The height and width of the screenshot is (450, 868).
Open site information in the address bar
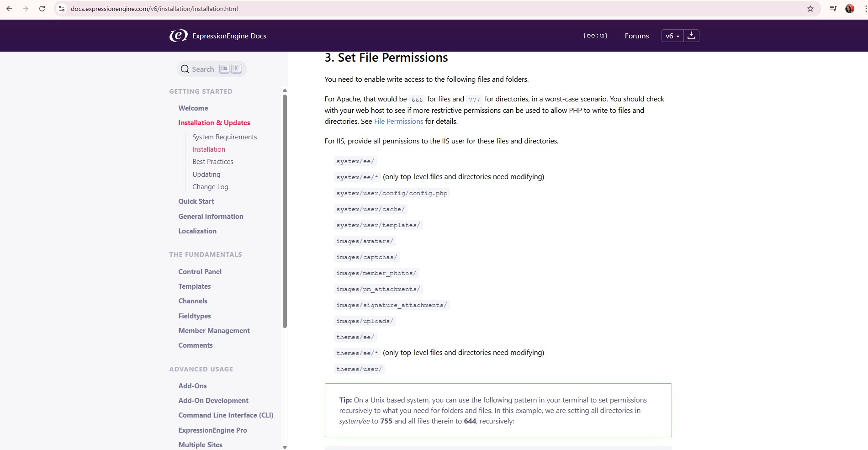(61, 8)
